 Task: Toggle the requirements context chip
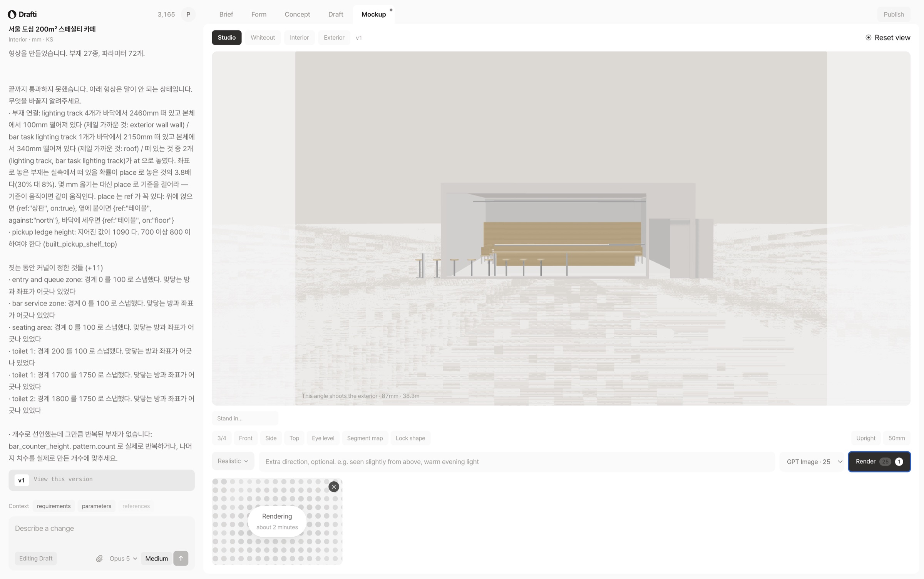(x=54, y=506)
